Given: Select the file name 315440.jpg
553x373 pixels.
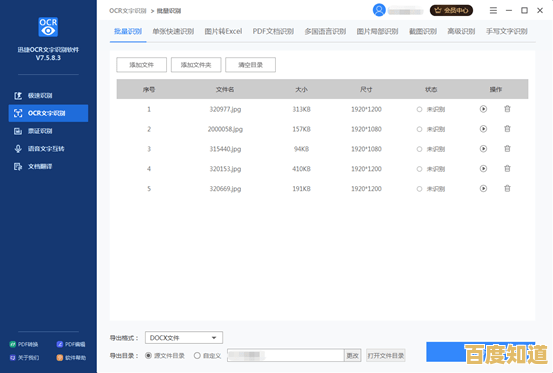Looking at the screenshot, I should click(x=225, y=149).
